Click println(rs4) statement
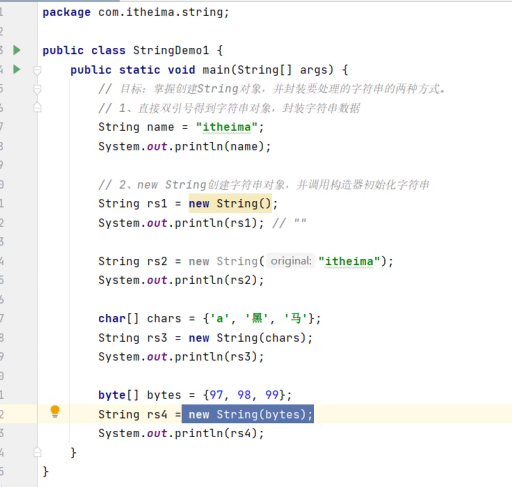This screenshot has width=512, height=487. pos(181,433)
